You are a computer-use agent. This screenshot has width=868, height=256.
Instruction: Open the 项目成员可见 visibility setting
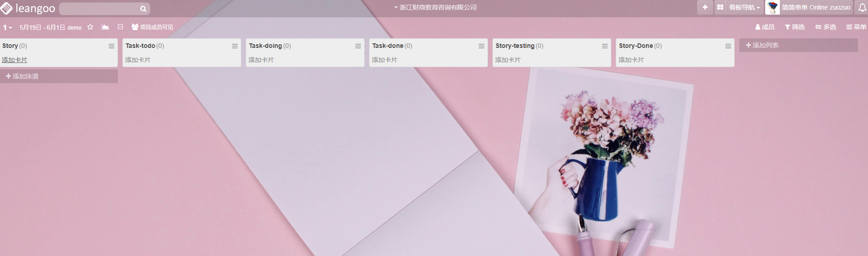tap(153, 27)
